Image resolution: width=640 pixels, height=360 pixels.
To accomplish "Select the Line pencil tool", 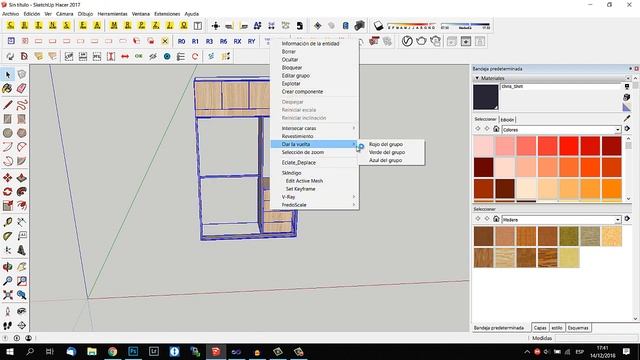I will 7,105.
